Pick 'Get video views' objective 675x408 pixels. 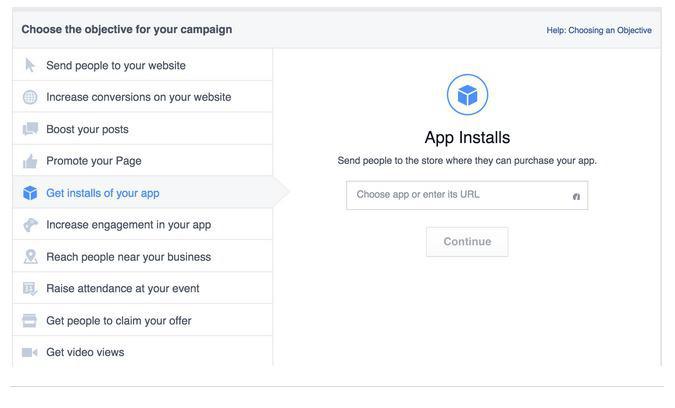85,352
